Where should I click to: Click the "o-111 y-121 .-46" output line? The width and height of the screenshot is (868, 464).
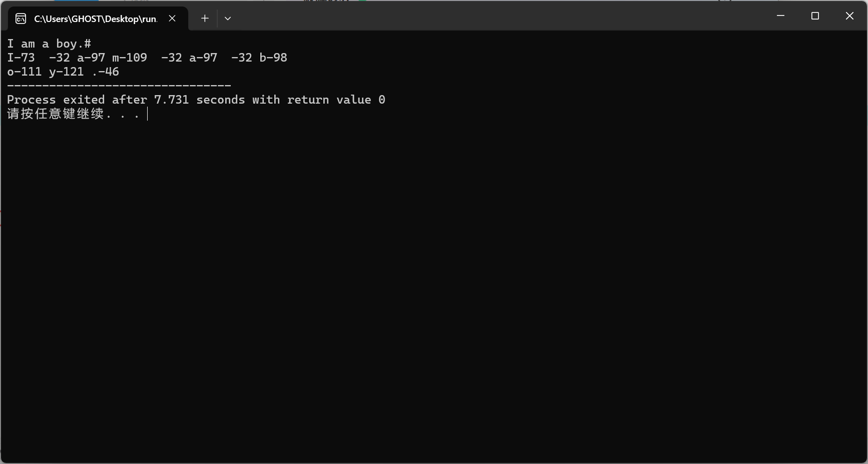(x=63, y=72)
